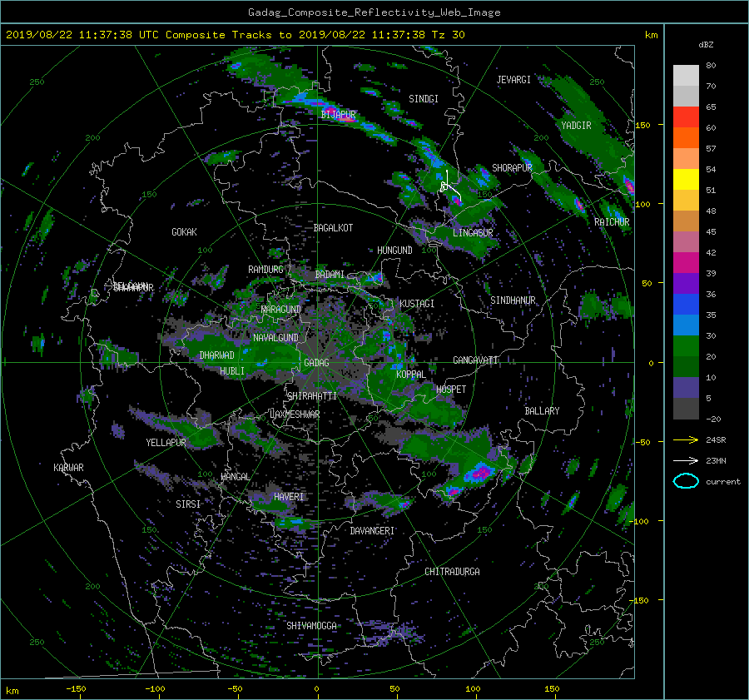The width and height of the screenshot is (749, 700).
Task: Select the 51 dBZ yellow color swatch
Action: 686,179
